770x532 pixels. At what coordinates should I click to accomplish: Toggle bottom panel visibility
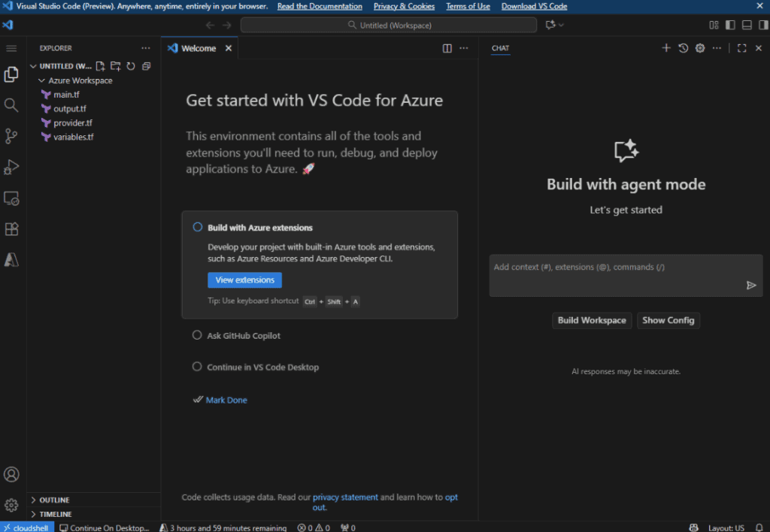[x=747, y=25]
